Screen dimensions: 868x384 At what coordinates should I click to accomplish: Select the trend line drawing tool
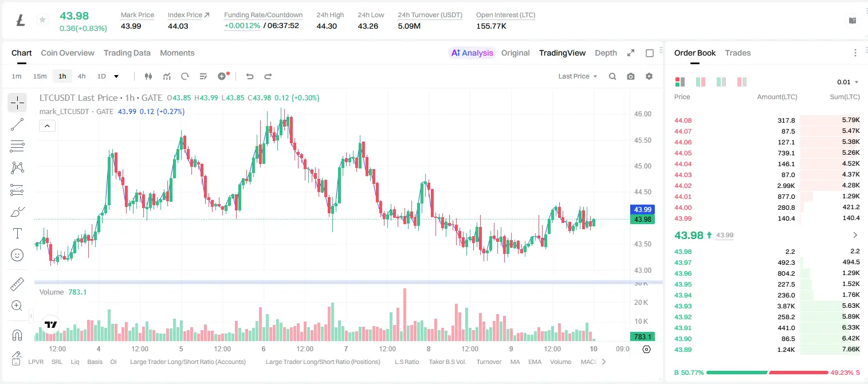pyautogui.click(x=17, y=124)
